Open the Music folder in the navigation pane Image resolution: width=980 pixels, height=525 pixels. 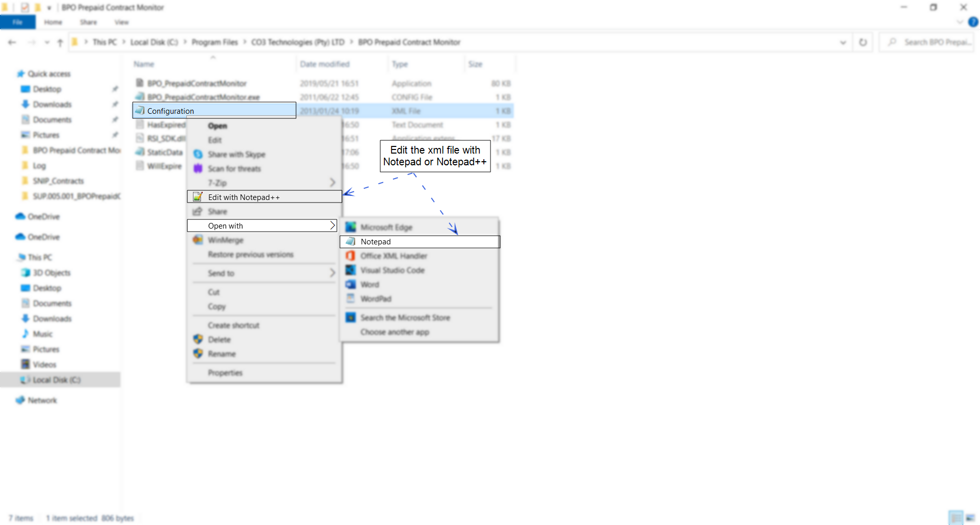tap(42, 334)
